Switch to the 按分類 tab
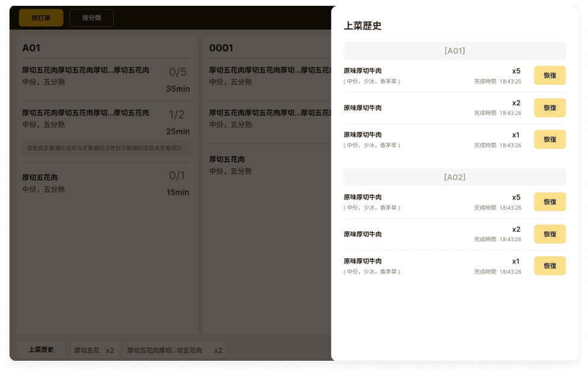Viewport: 588px width, 375px height. [x=91, y=18]
